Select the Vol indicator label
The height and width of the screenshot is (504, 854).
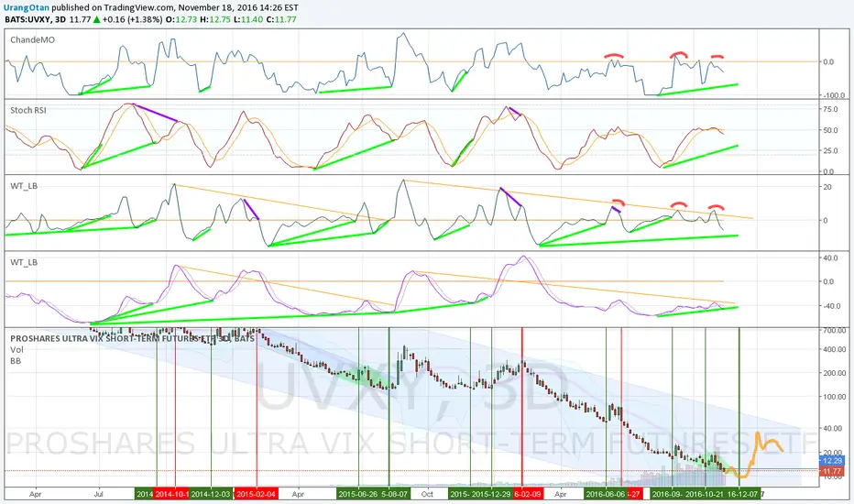click(x=16, y=350)
